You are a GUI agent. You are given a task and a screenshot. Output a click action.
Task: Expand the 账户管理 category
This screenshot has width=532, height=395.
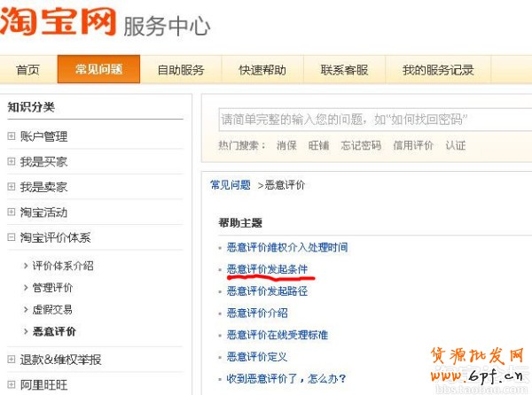click(x=12, y=136)
